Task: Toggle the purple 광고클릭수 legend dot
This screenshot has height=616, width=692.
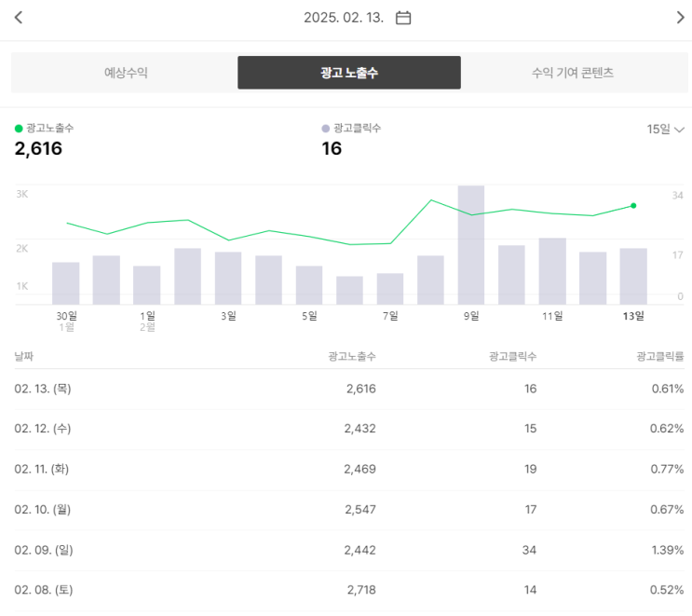Action: point(325,129)
